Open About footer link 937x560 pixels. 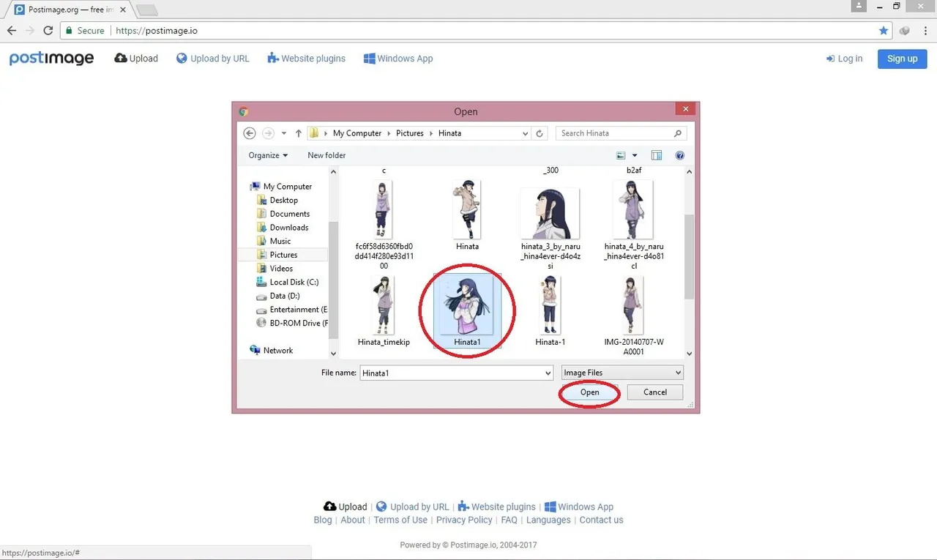[353, 520]
